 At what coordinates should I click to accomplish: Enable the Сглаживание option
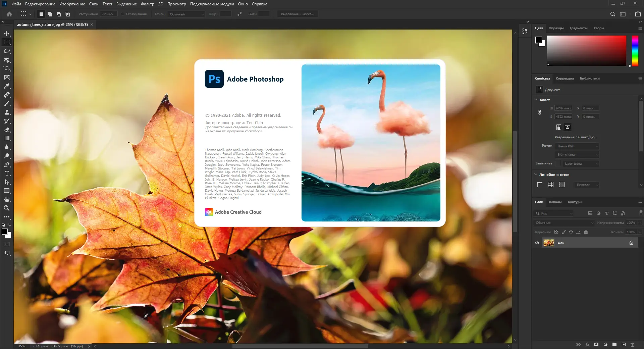pyautogui.click(x=123, y=14)
